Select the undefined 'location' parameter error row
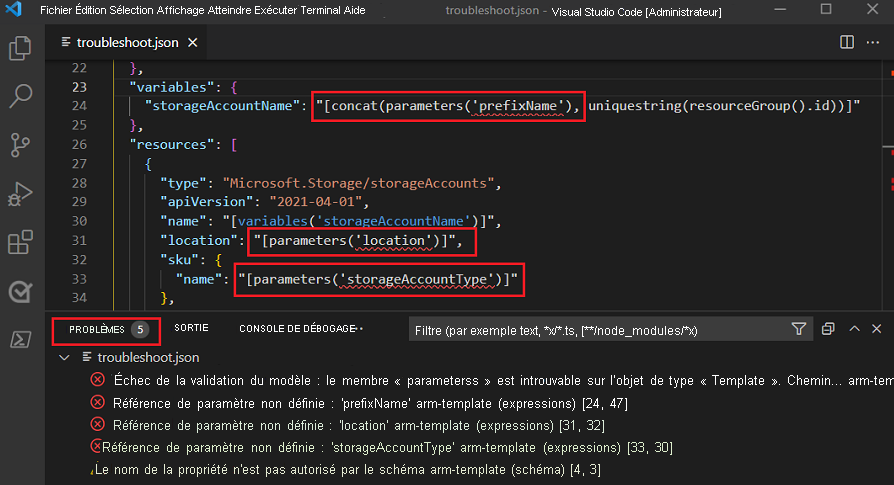894x485 pixels. (359, 425)
